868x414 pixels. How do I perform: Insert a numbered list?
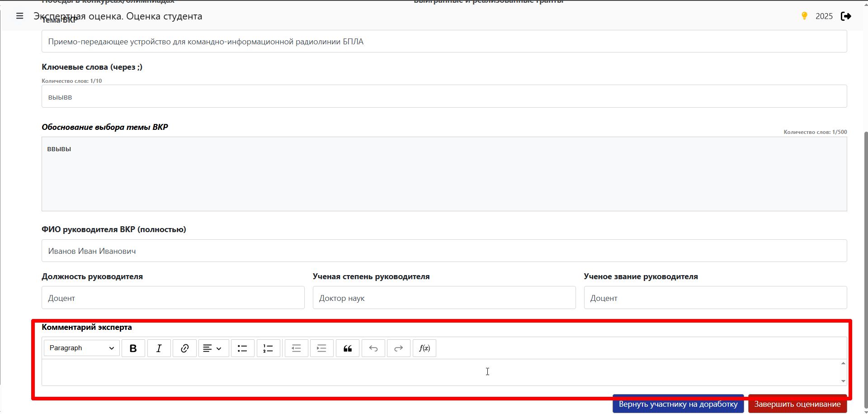click(x=269, y=348)
